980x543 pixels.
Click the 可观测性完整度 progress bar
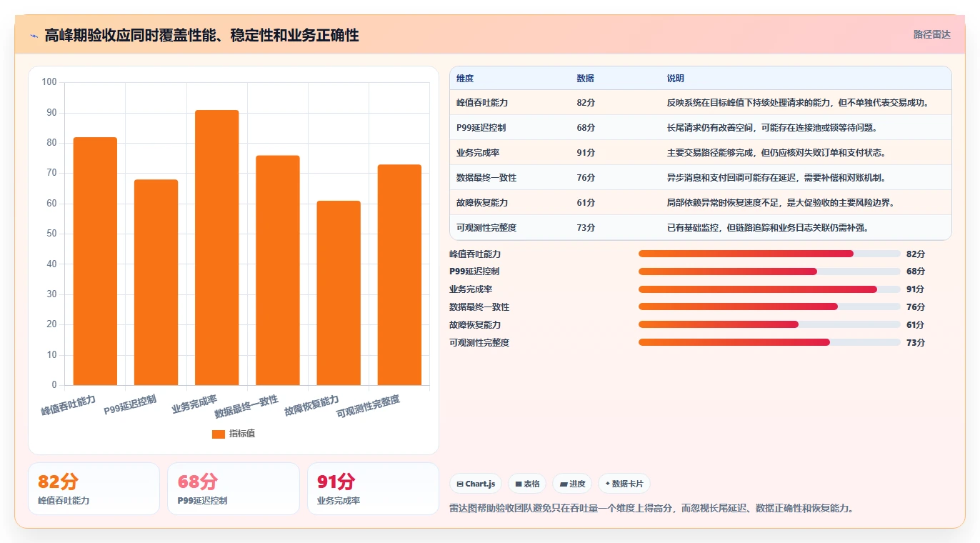769,342
